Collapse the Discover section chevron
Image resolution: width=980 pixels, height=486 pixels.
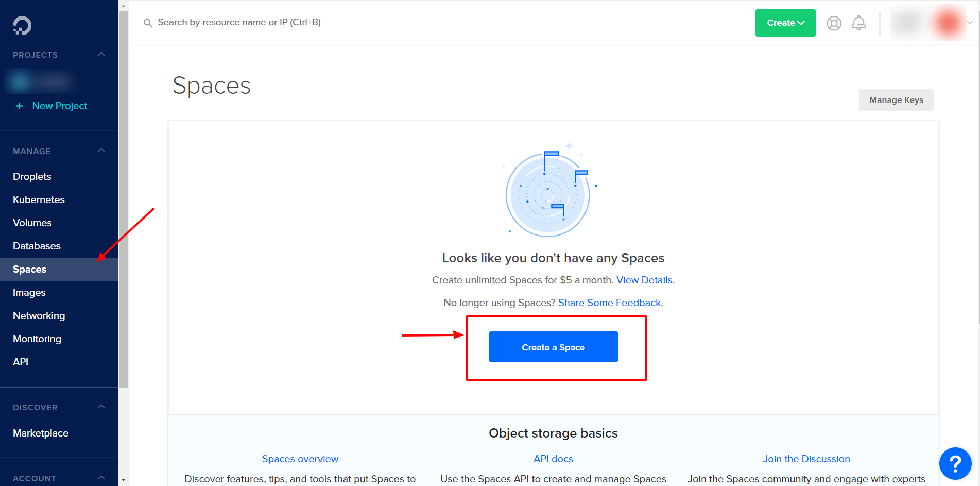(x=101, y=407)
